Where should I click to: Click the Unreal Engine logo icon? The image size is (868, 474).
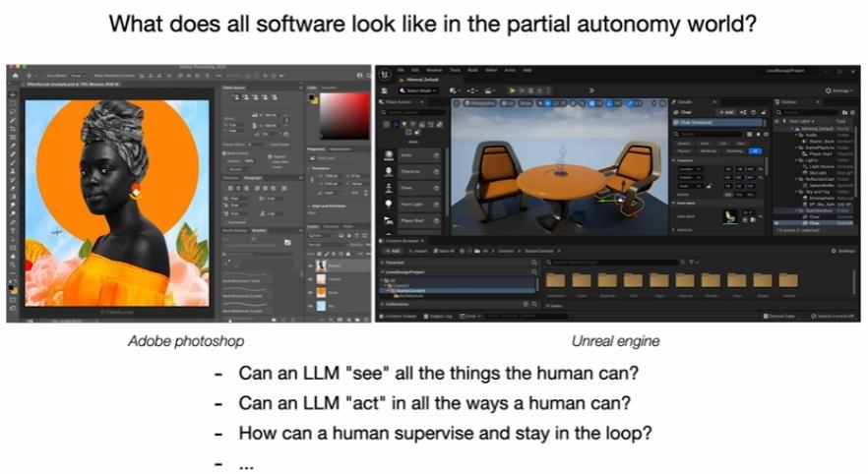click(385, 74)
